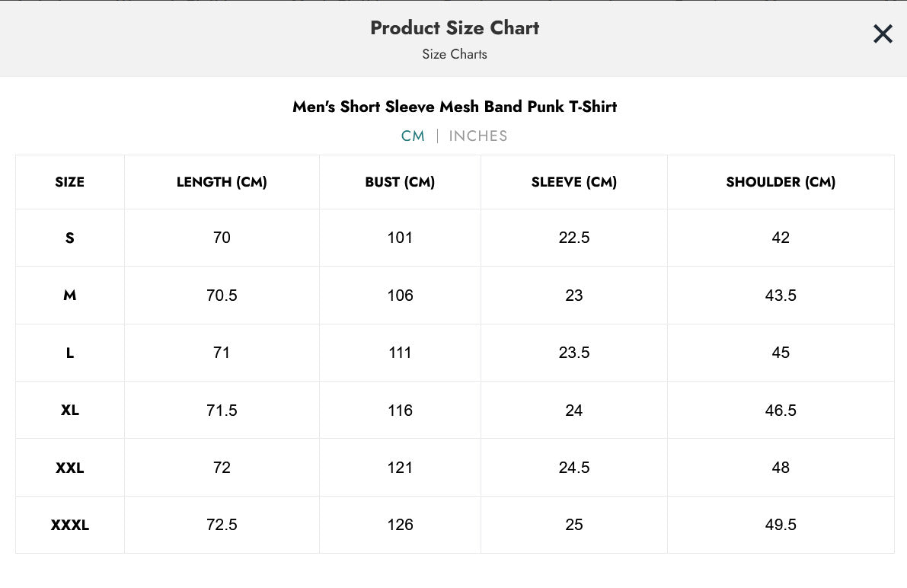907x588 pixels.
Task: Click the Size Charts subtitle text
Action: [x=455, y=54]
